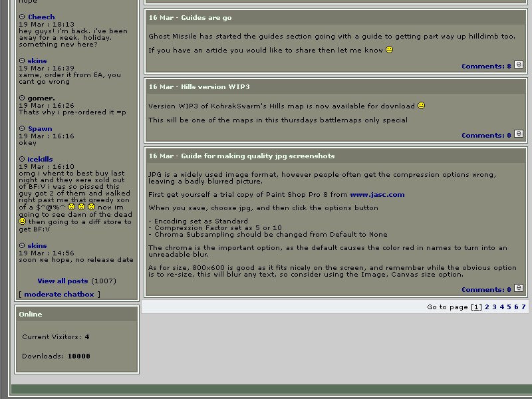The width and height of the screenshot is (532, 399).
Task: Click '19 Mar : 16:26' timestamp
Action: pos(47,106)
